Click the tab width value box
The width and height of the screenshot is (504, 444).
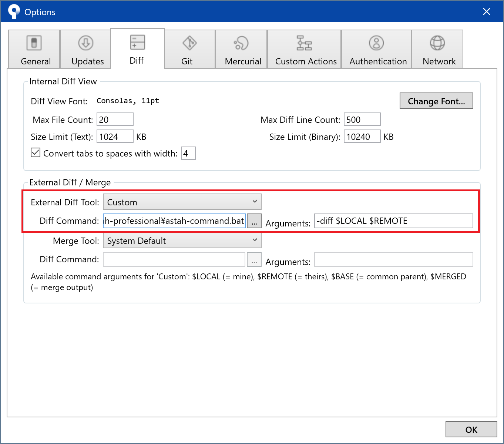point(188,153)
